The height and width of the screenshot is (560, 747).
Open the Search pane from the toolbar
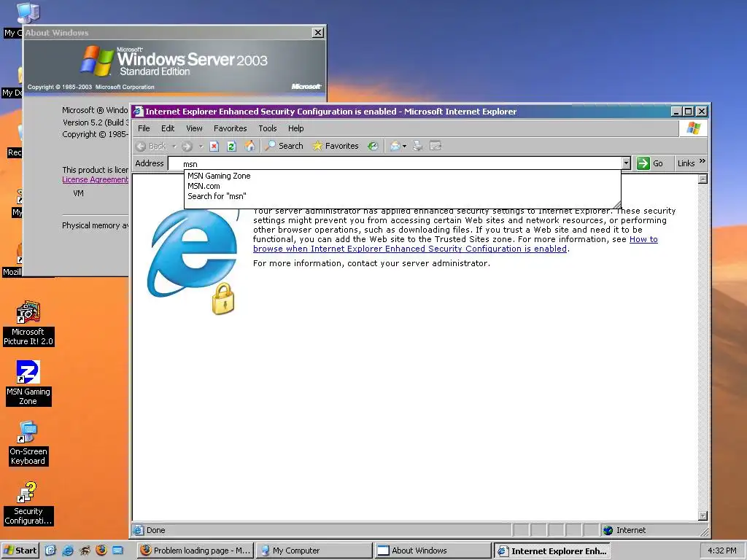coord(284,146)
